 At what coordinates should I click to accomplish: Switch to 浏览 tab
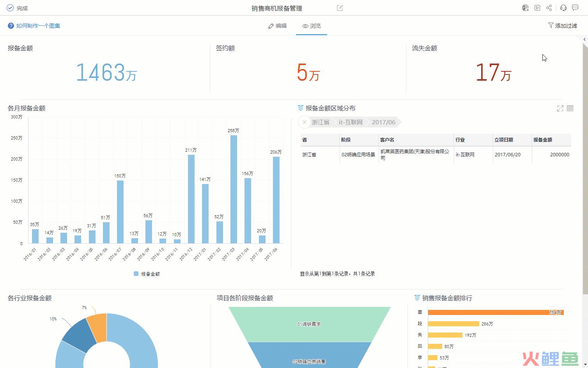[312, 26]
